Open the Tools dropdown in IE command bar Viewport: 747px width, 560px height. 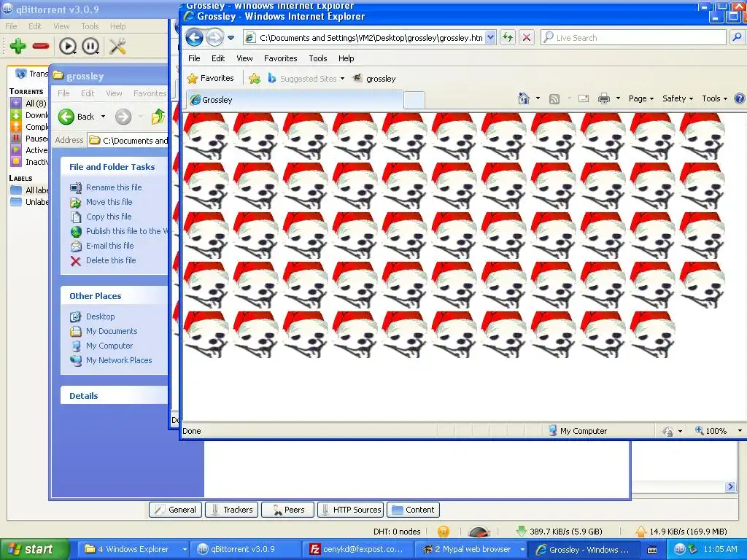click(x=715, y=98)
